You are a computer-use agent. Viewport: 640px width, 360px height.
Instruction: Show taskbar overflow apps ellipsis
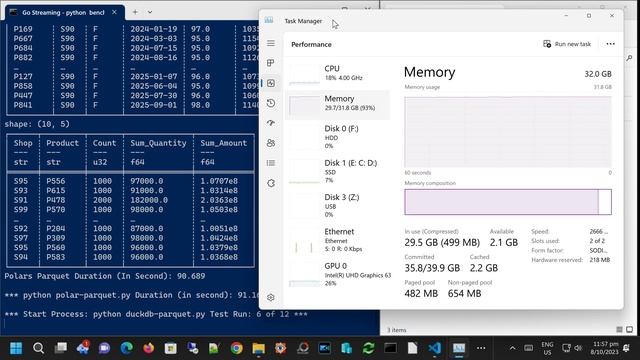(481, 348)
